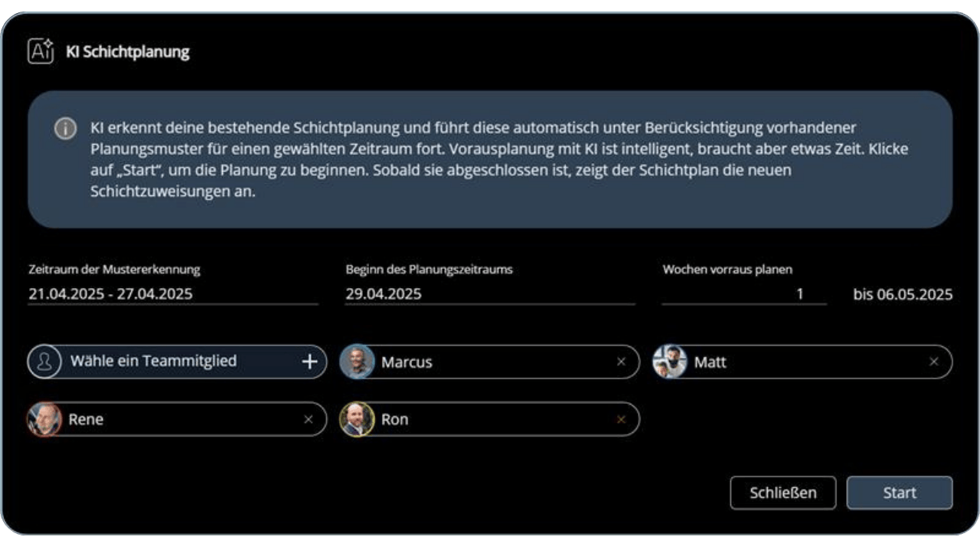Click the 'bis 06.05.2025' end date text
The height and width of the screenshot is (547, 980).
point(903,294)
